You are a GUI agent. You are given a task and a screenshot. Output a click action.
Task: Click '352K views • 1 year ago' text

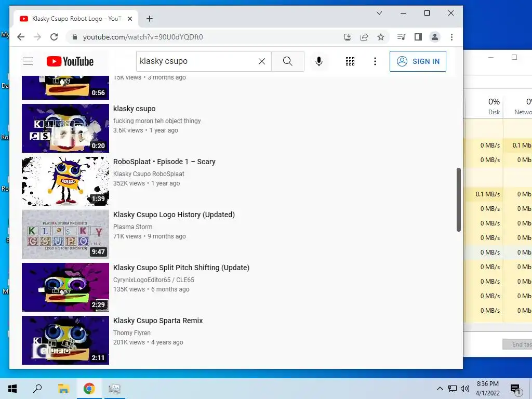146,183
